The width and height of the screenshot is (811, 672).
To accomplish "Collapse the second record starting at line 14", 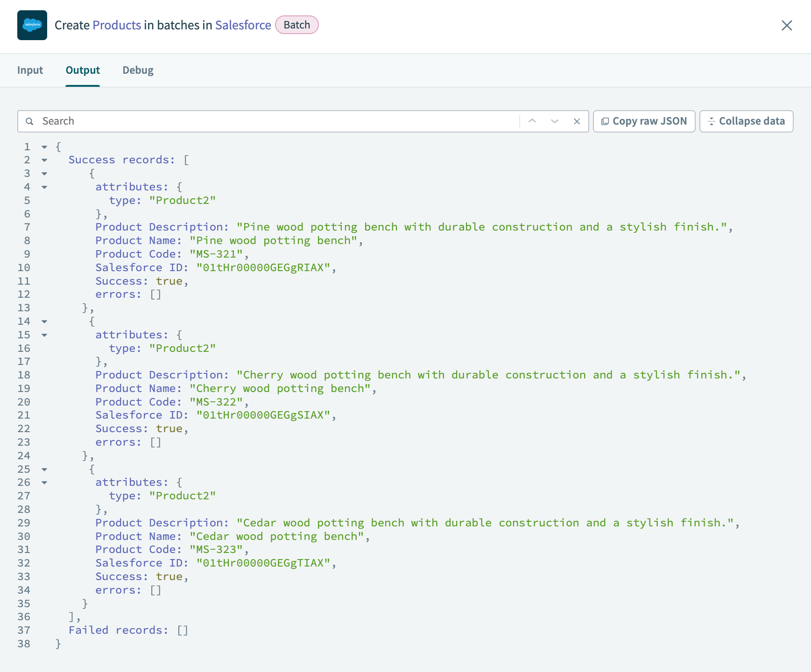I will click(x=44, y=322).
